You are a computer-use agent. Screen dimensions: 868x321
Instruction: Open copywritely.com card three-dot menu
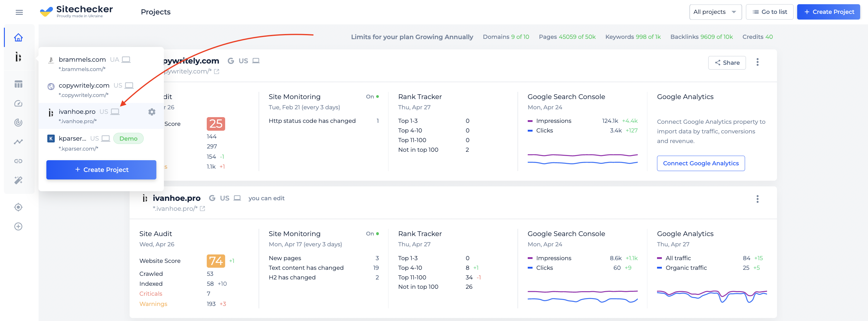point(757,62)
